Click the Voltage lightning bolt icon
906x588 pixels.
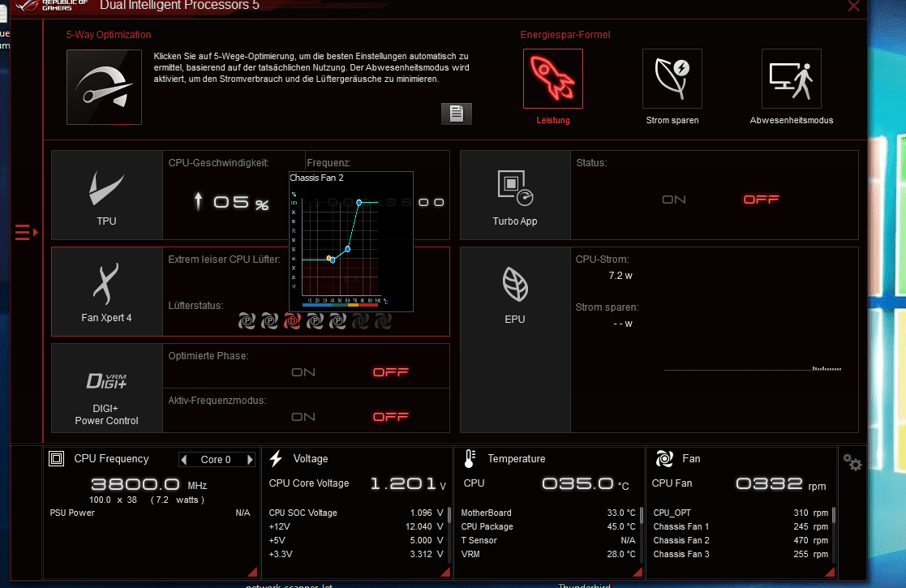tap(277, 458)
